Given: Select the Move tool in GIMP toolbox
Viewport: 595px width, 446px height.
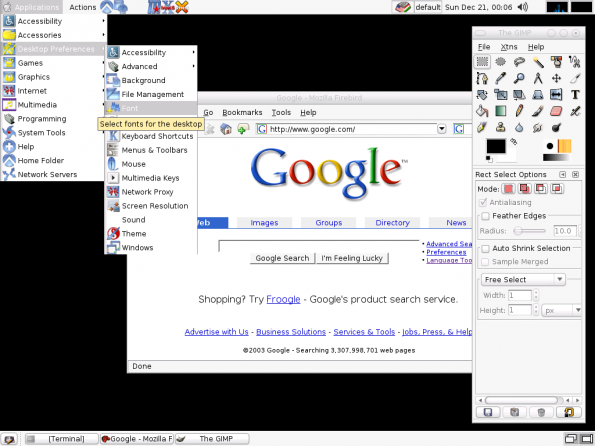Looking at the screenshot, I should [x=556, y=78].
